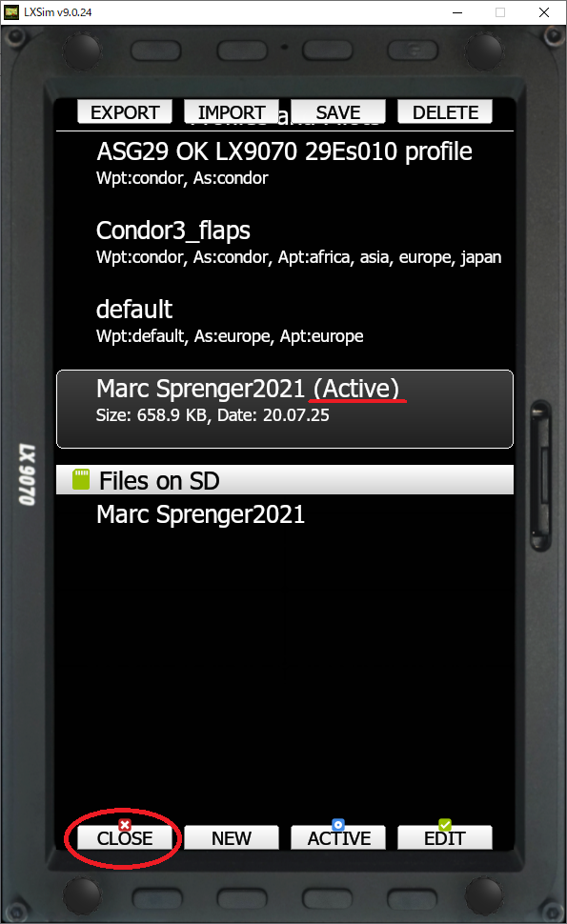Click the EXPORT button
Image resolution: width=567 pixels, height=924 pixels.
[125, 112]
